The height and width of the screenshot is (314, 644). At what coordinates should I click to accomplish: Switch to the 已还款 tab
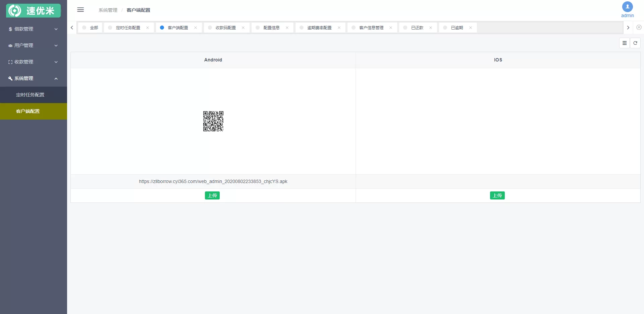[417, 28]
